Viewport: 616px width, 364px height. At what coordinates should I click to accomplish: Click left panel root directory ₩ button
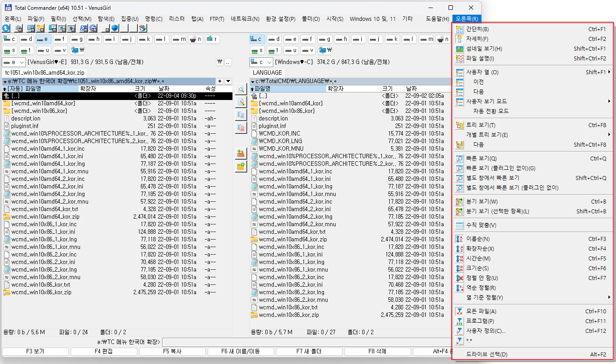(220, 62)
